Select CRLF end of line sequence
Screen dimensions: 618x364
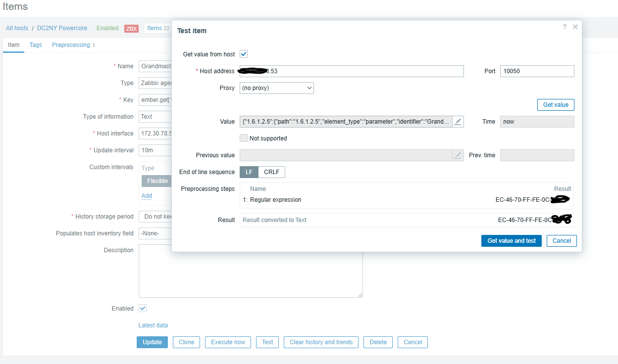coord(271,172)
